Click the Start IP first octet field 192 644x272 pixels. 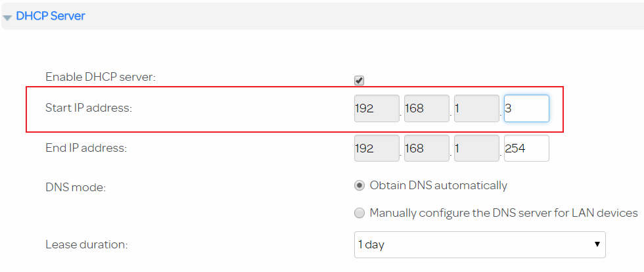377,108
